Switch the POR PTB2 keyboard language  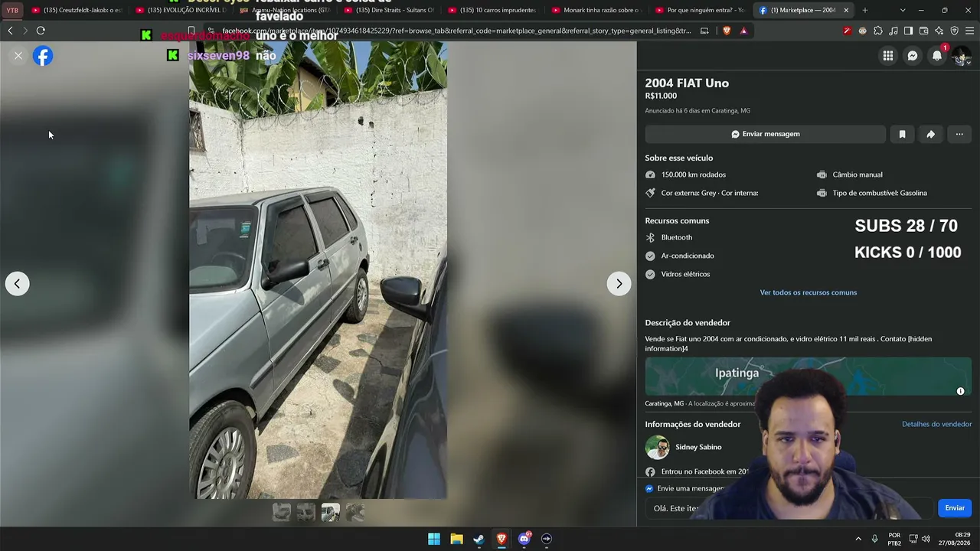894,539
